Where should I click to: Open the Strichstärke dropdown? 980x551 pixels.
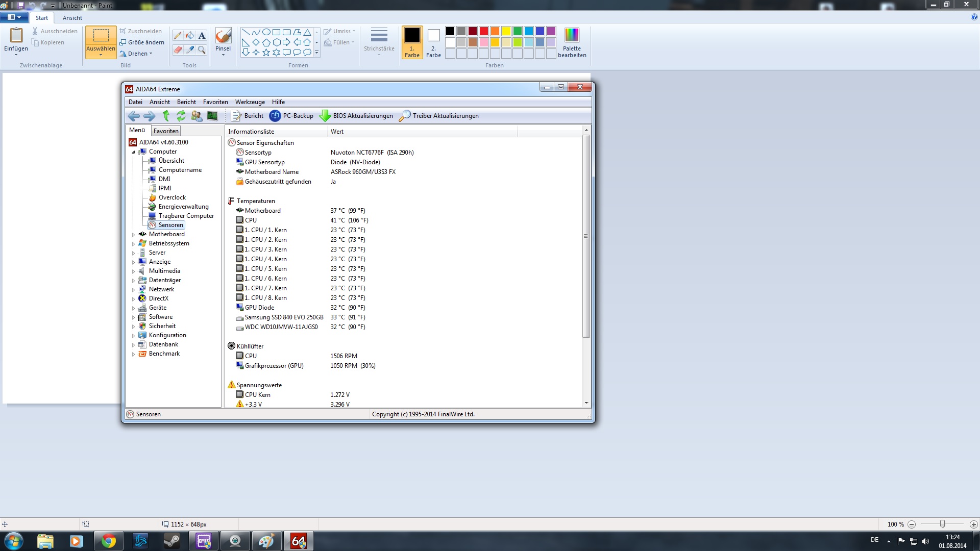[379, 41]
